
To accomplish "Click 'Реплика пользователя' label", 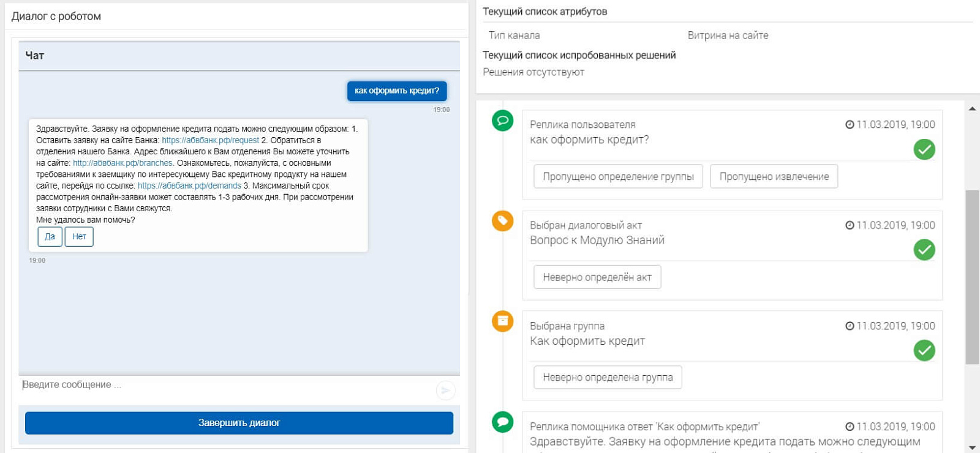I will pos(582,125).
